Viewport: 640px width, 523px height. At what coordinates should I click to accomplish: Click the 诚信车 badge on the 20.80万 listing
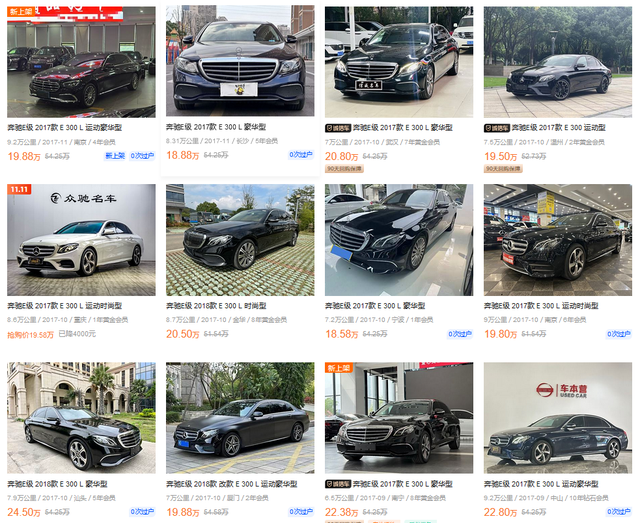338,128
